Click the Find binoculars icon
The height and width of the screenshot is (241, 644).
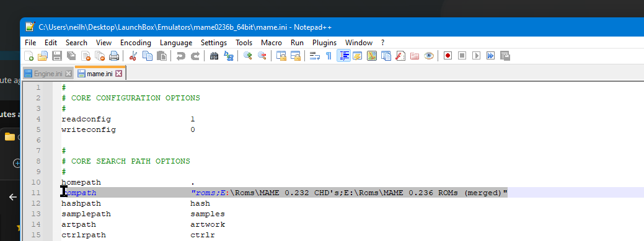click(214, 56)
